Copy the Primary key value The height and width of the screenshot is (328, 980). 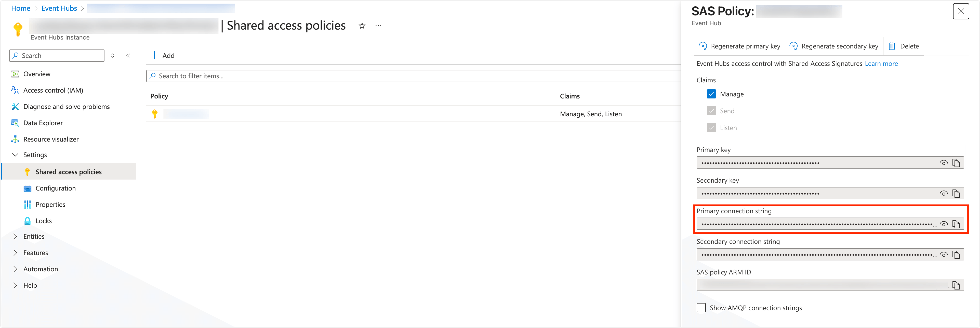point(956,163)
